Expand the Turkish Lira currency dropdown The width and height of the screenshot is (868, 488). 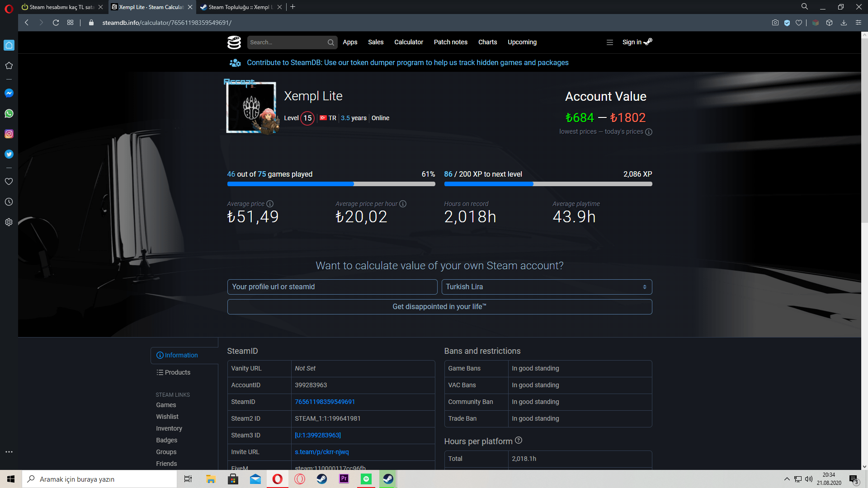pyautogui.click(x=547, y=287)
